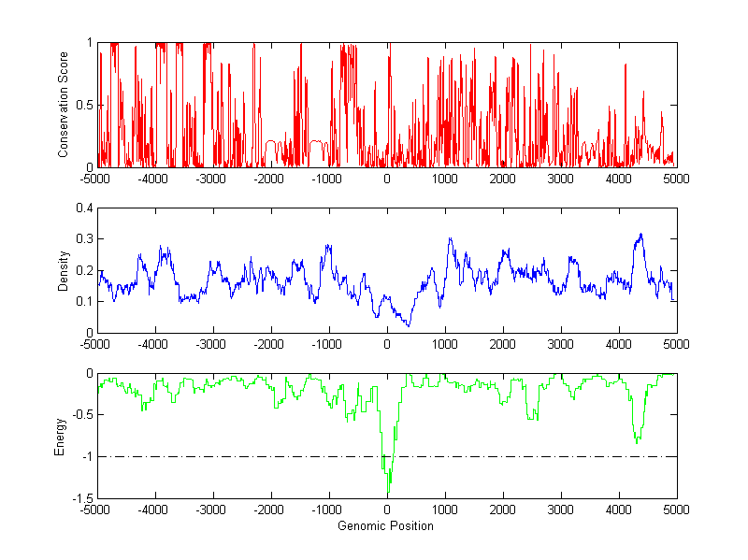
Task: Click the 0 x-axis tick under Density plot
Action: coord(387,343)
